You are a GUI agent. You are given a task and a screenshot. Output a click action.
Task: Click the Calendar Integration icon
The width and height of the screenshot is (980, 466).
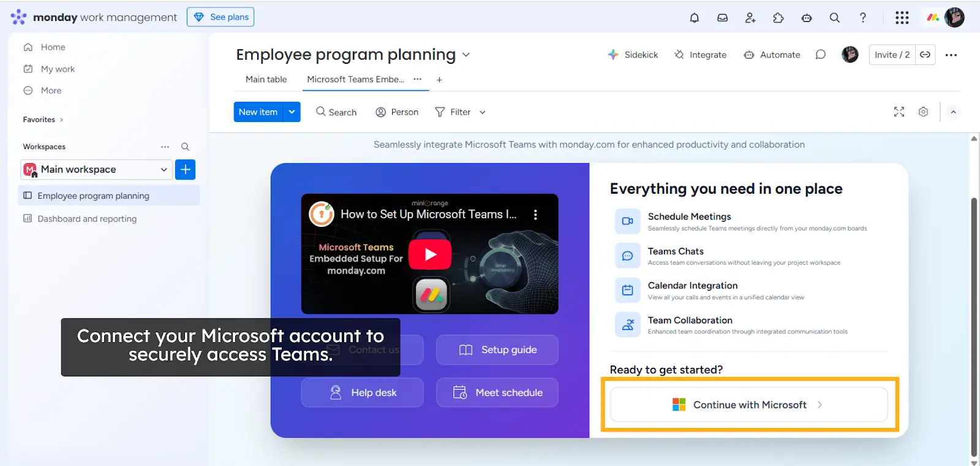pos(627,290)
